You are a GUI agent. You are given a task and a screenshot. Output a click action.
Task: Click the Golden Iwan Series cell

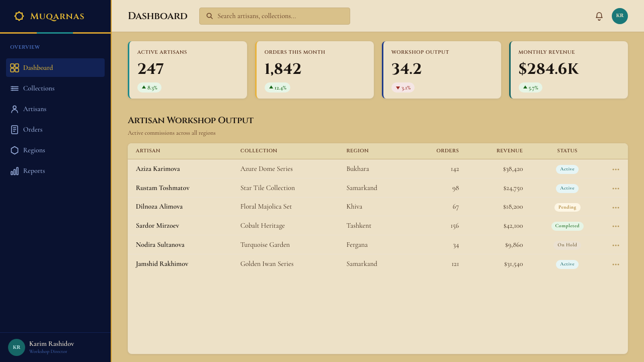coord(267,264)
